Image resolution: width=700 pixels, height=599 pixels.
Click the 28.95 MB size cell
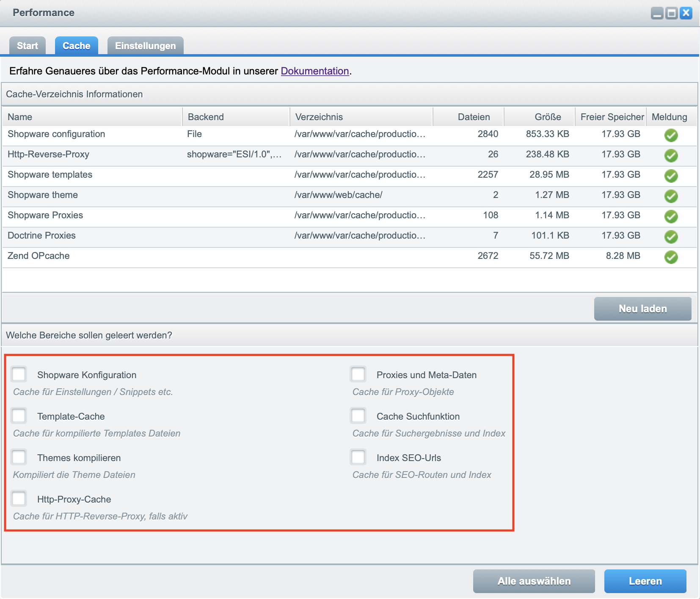[x=549, y=175]
